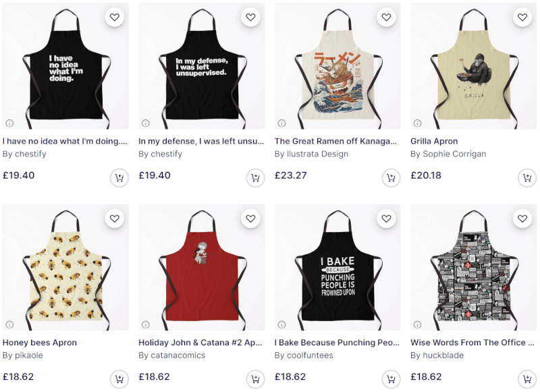Viewport: 540px width, 392px height.
Task: Add Grilla Apron to cart
Action: point(527,177)
